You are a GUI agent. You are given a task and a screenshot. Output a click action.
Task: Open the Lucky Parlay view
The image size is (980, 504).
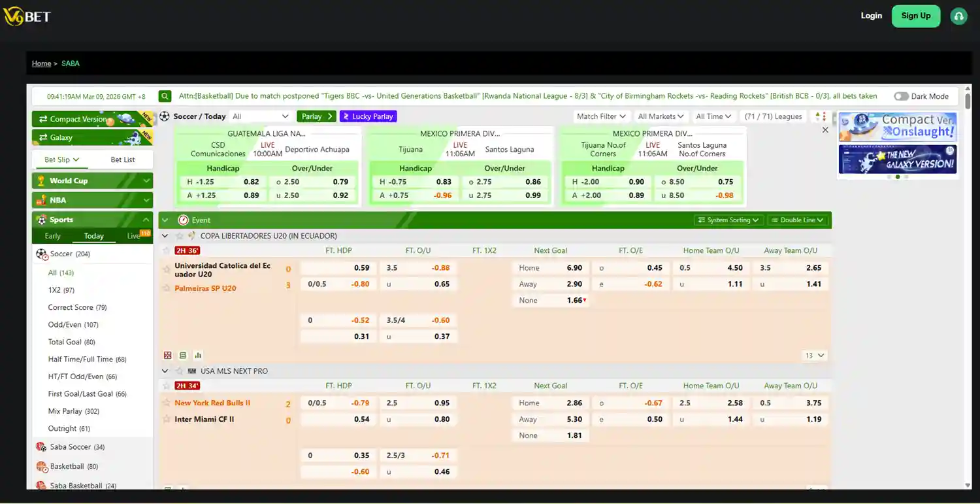click(368, 116)
